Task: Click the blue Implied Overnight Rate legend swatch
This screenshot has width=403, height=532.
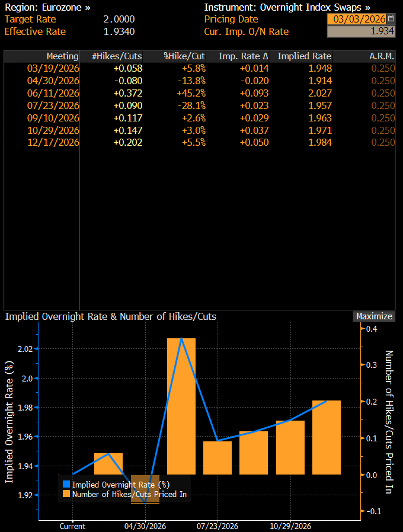Action: 66,485
